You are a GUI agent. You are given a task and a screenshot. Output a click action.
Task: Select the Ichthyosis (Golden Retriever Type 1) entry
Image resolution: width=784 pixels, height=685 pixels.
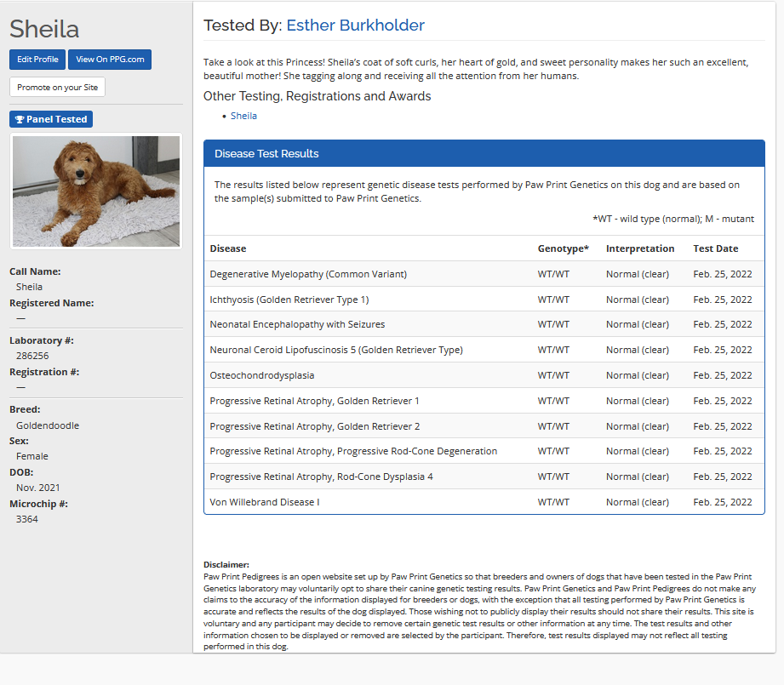[x=289, y=300]
